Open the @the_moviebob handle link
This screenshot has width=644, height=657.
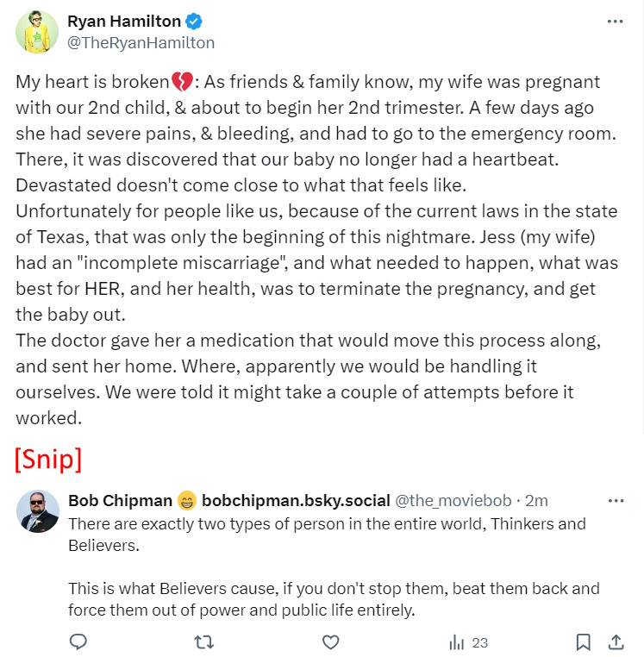tap(453, 501)
